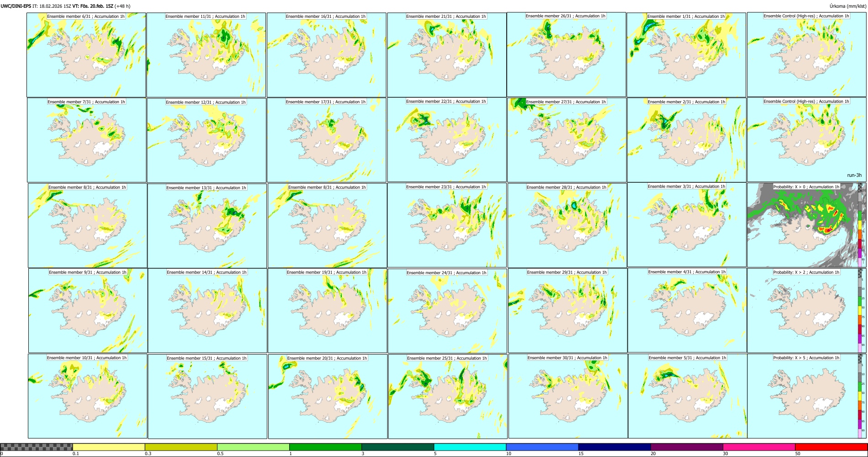
Task: Pick the pale yellow 0.1–0.3 legend swatch
Action: [x=109, y=447]
